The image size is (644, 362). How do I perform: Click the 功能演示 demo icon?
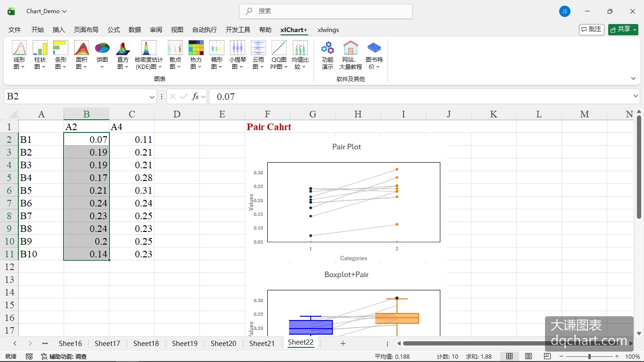coord(328,55)
